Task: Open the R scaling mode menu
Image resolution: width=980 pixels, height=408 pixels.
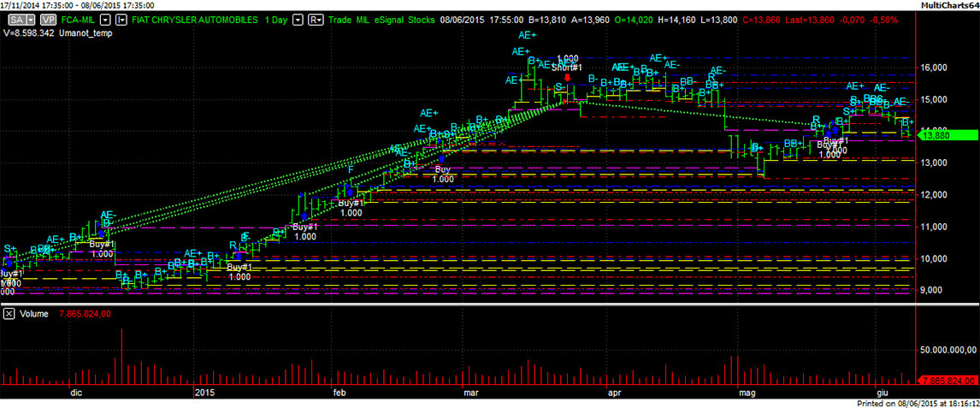Action: pos(316,18)
